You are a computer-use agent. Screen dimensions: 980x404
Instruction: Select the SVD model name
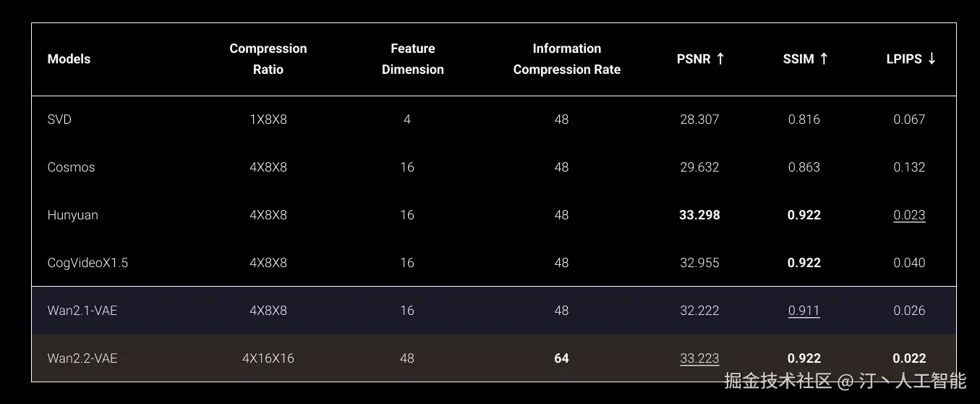click(59, 119)
